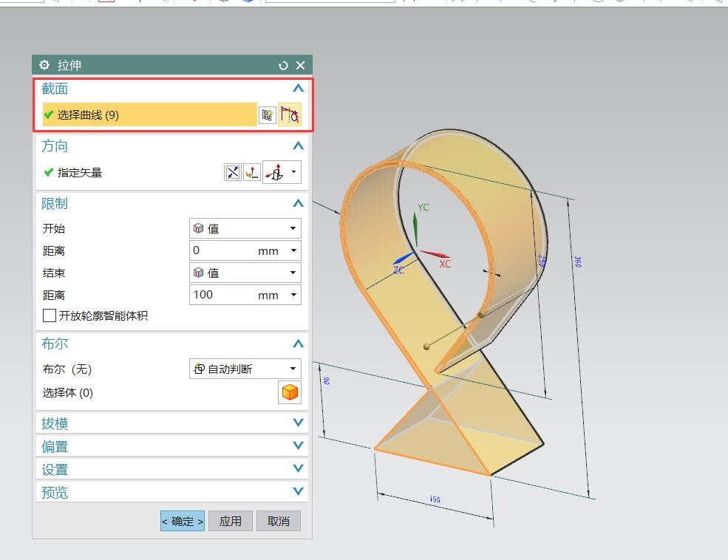Screen dimensions: 728x560
Task: Collapse the 方向 section
Action: 298,146
